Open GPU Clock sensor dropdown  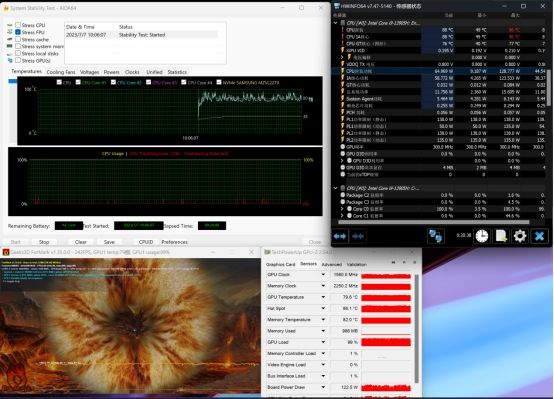coord(323,275)
